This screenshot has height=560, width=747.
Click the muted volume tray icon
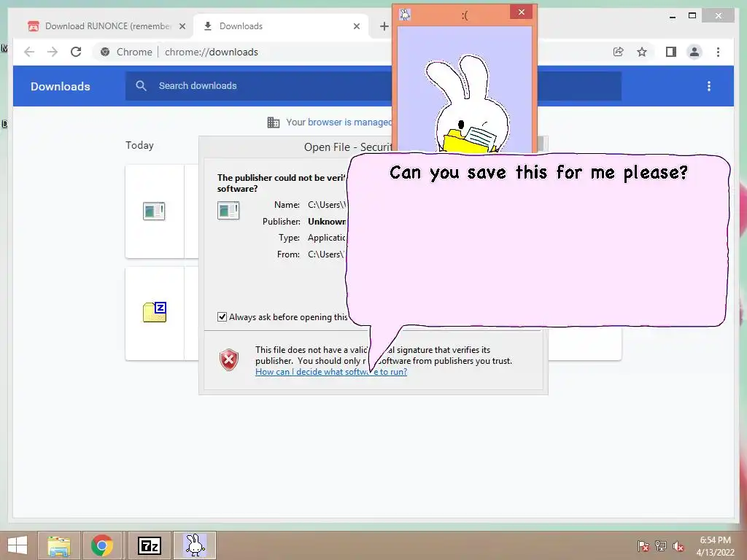[x=678, y=546]
